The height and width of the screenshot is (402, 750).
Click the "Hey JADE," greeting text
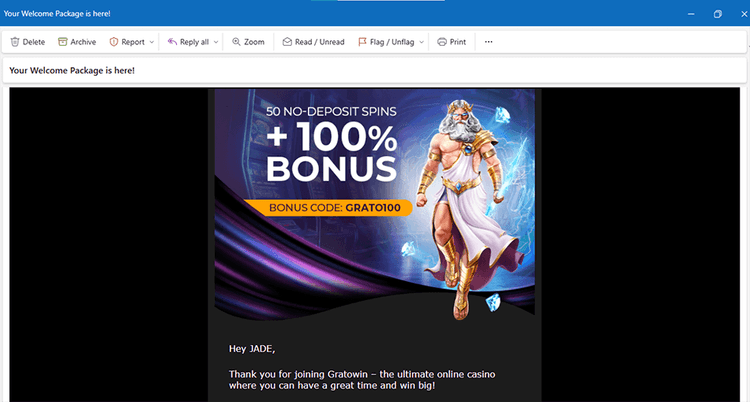[x=252, y=349]
